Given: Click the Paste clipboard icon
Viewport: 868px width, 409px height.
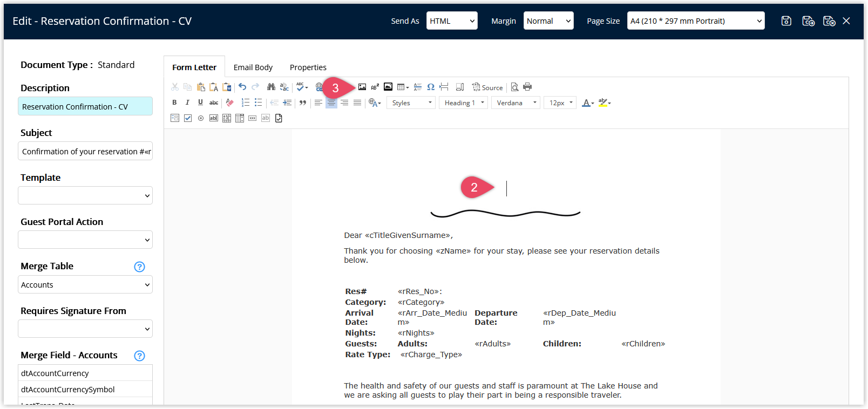Looking at the screenshot, I should pos(201,87).
